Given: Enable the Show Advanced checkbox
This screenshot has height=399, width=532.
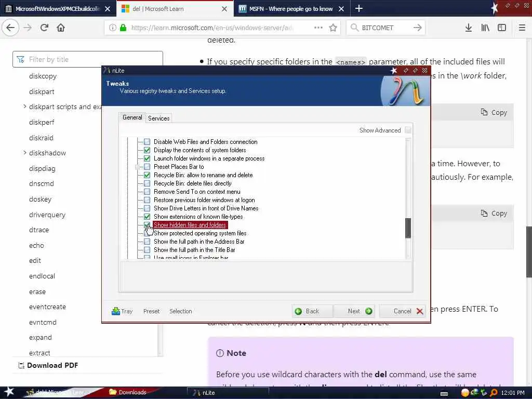Looking at the screenshot, I should (x=408, y=130).
